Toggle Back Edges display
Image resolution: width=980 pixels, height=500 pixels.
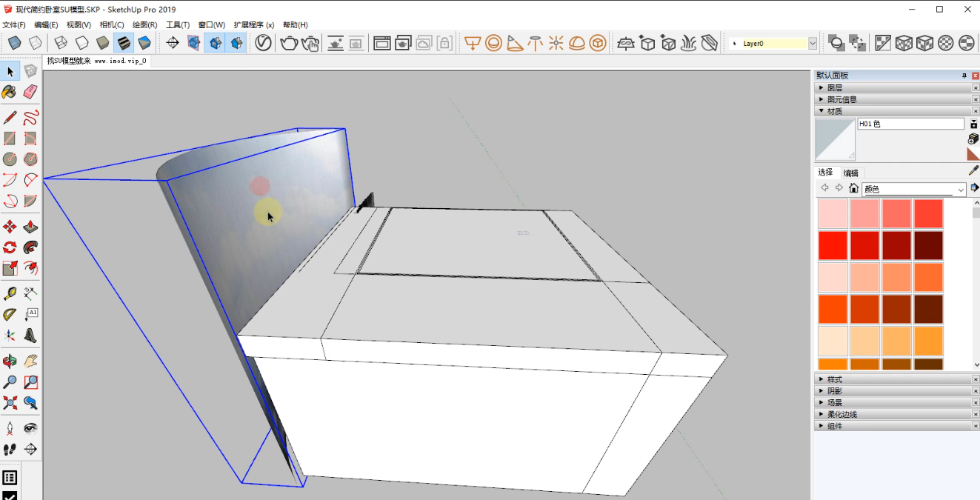[35, 43]
